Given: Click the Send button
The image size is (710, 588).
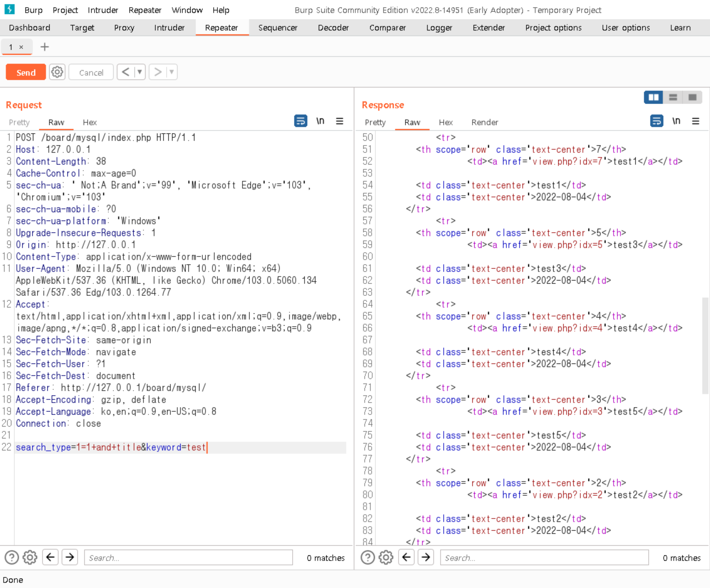Looking at the screenshot, I should click(x=26, y=72).
